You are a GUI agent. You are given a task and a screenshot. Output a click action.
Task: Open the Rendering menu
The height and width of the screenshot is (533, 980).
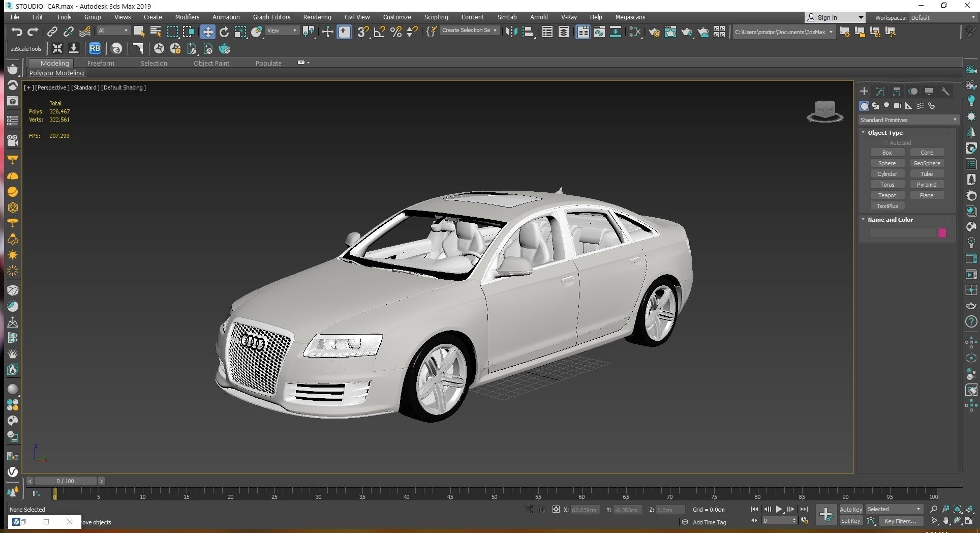[x=317, y=17]
